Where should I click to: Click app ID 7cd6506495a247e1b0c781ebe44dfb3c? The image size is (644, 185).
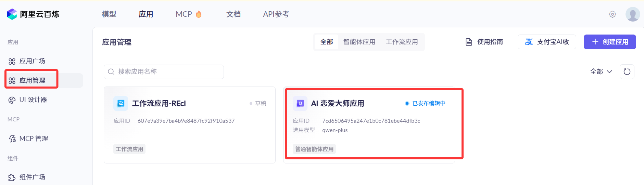[371, 121]
